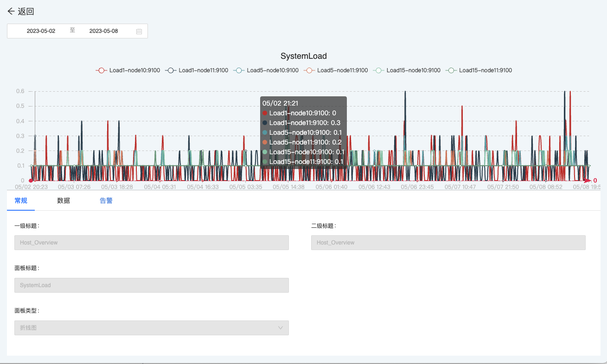Select the start date 2023-05-02 field

(x=41, y=31)
